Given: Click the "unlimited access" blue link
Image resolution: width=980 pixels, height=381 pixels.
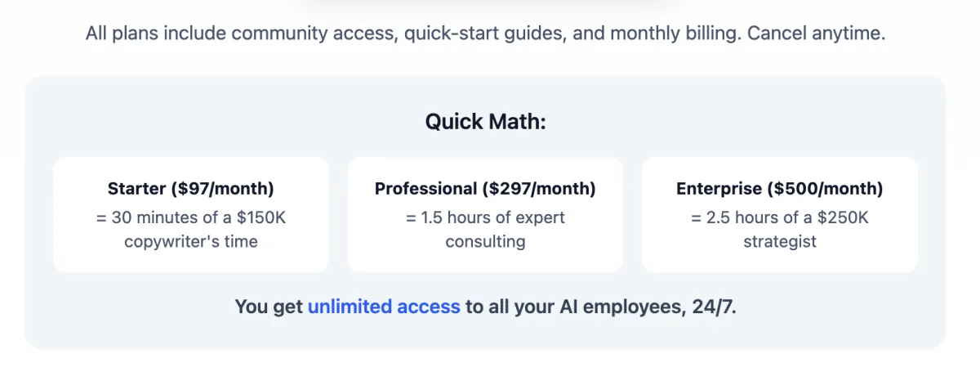Looking at the screenshot, I should pos(384,307).
